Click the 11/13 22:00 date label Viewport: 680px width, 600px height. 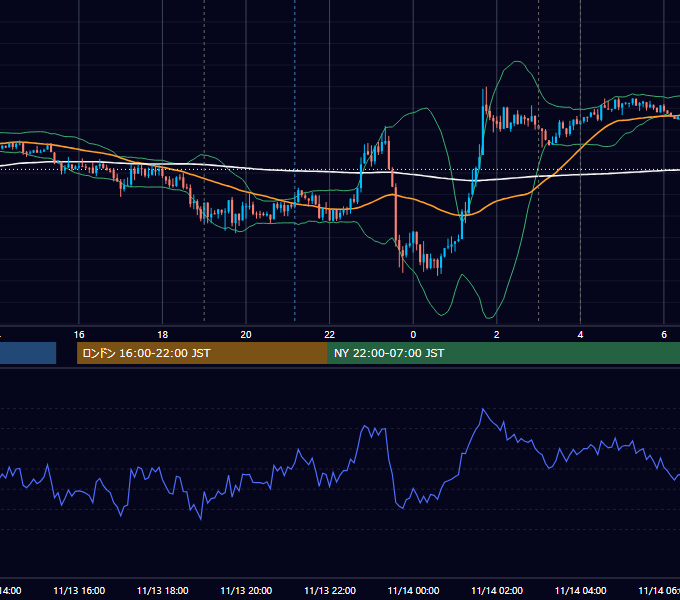pyautogui.click(x=330, y=590)
